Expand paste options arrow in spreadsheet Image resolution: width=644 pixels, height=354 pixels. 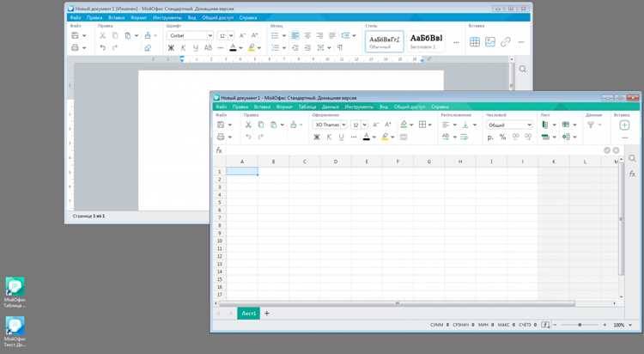(x=283, y=125)
